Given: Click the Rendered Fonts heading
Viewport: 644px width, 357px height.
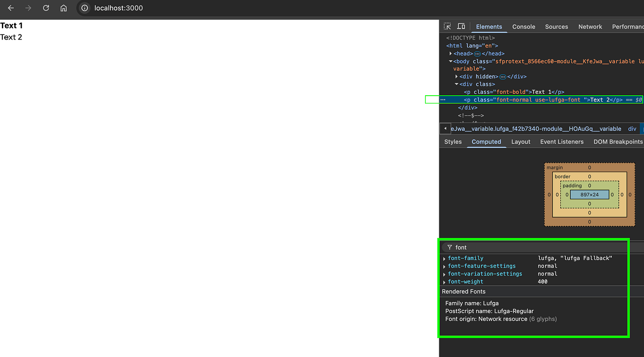Looking at the screenshot, I should click(x=464, y=292).
